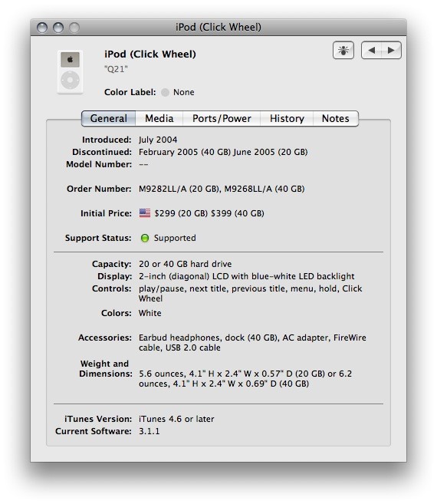Click the Discontinued "February 2005 (40 GB)" value

click(185, 152)
